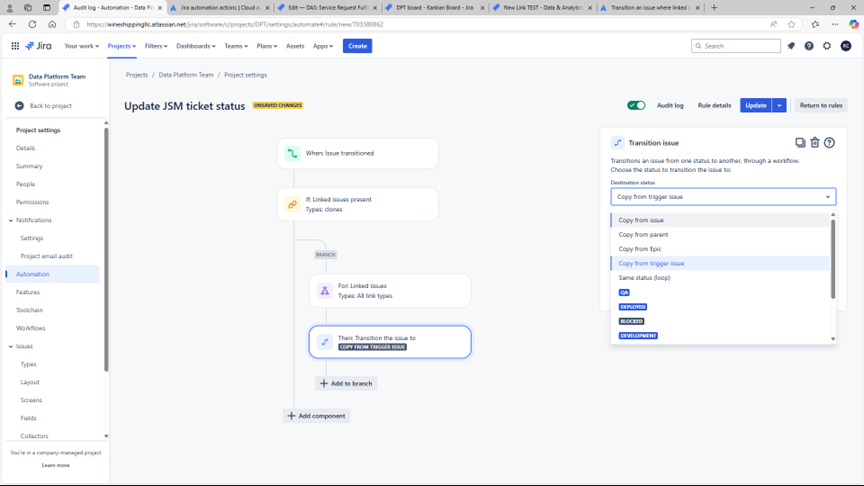Open the Update button dropdown arrow

coord(779,105)
